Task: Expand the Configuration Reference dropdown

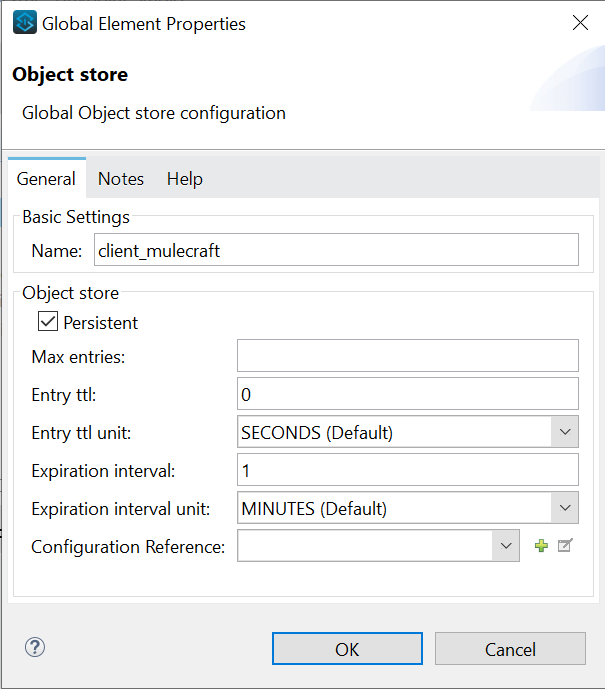Action: pyautogui.click(x=506, y=546)
